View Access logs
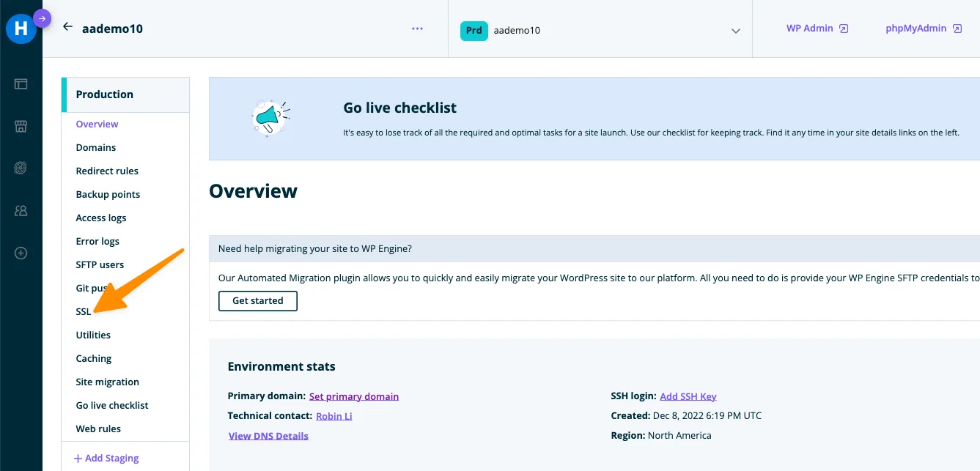 101,218
